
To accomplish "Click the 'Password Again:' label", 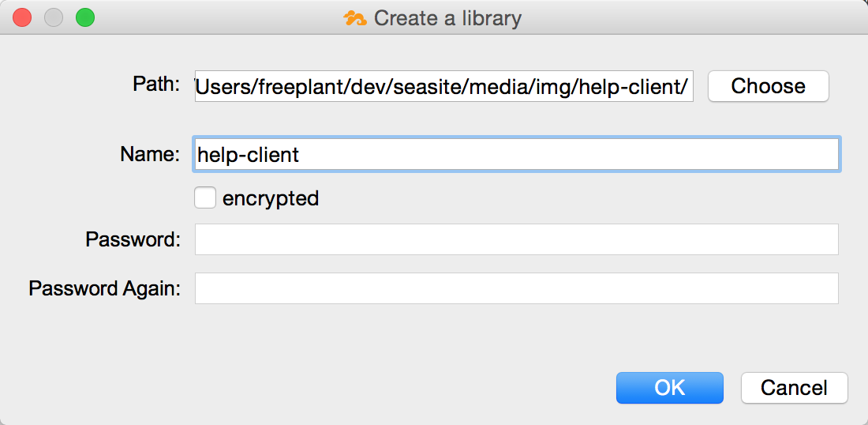I will pos(105,288).
